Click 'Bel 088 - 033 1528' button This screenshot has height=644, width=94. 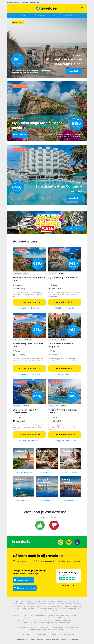23,580
